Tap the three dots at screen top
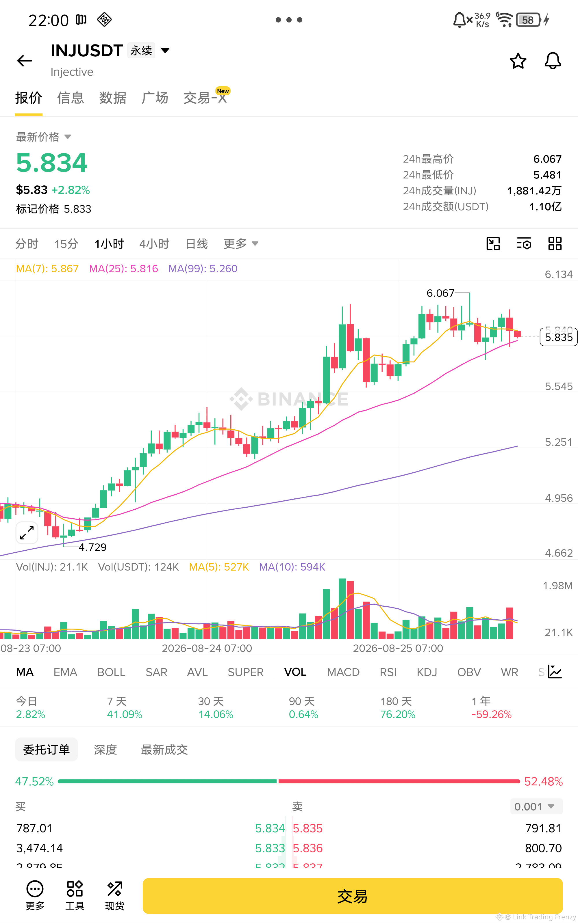Screen dimensions: 578x924 tap(289, 20)
